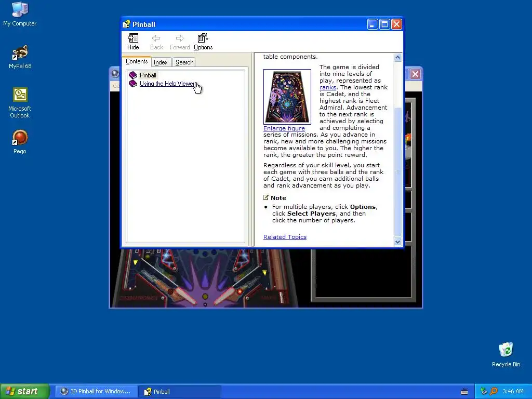Open the Windows start menu
The height and width of the screenshot is (399, 532).
click(25, 391)
